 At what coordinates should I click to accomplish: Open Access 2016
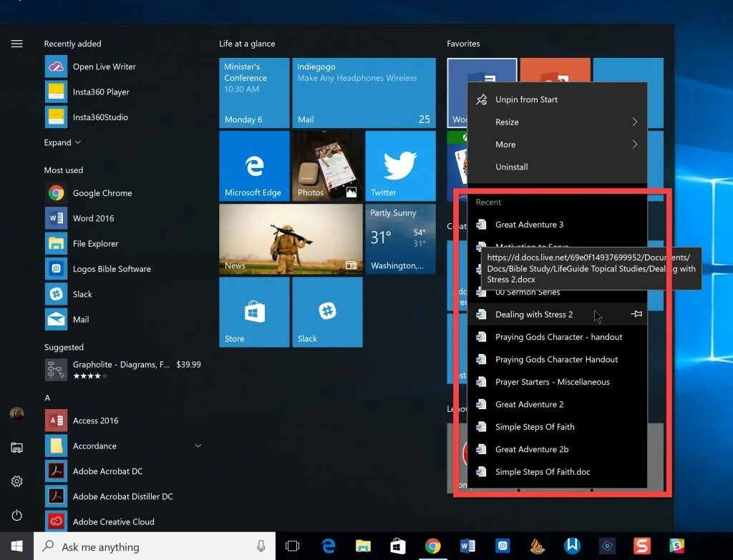[x=123, y=421]
